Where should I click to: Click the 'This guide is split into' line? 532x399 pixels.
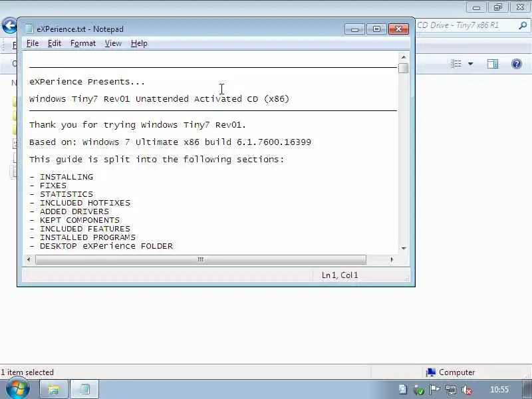click(x=157, y=160)
